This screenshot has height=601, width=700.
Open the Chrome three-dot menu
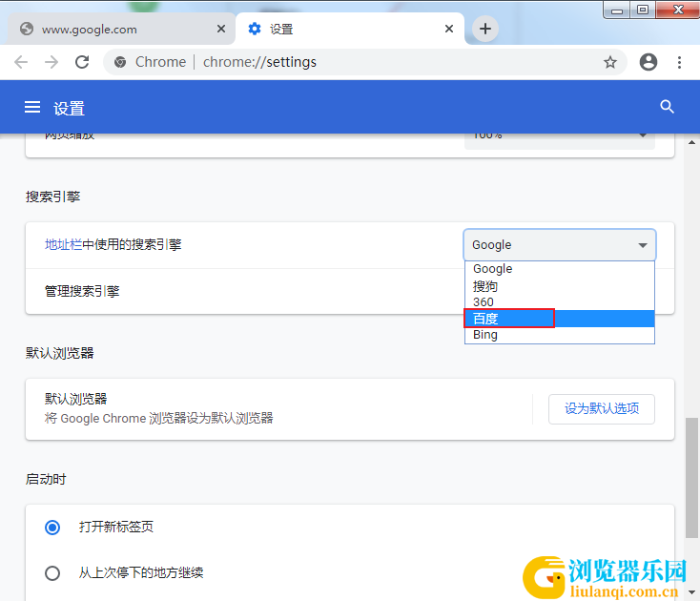click(679, 62)
